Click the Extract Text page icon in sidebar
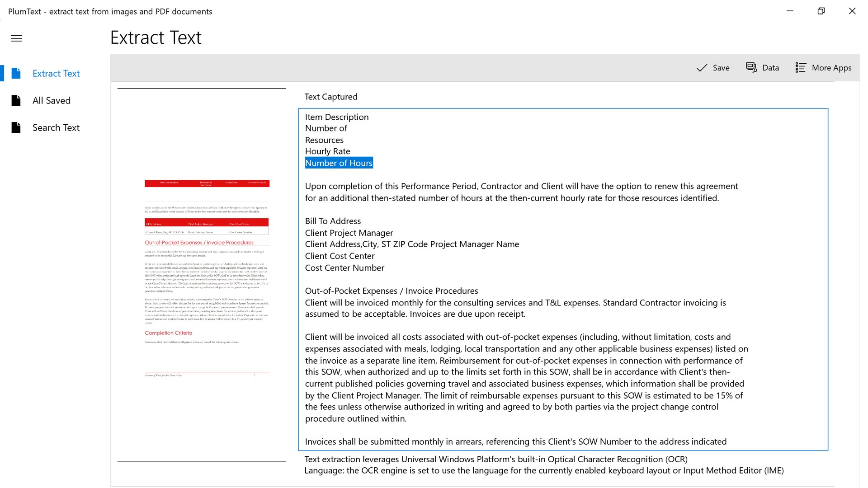This screenshot has width=868, height=488. click(x=16, y=73)
